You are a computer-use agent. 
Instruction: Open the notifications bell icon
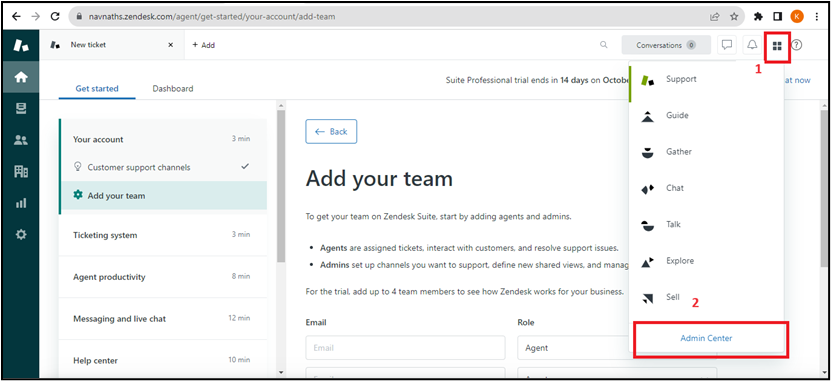752,45
